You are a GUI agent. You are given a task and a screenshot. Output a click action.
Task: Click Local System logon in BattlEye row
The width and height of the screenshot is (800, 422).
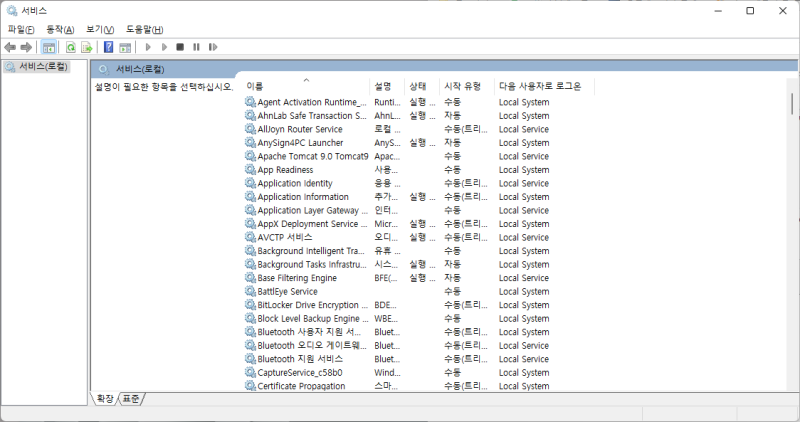click(524, 291)
